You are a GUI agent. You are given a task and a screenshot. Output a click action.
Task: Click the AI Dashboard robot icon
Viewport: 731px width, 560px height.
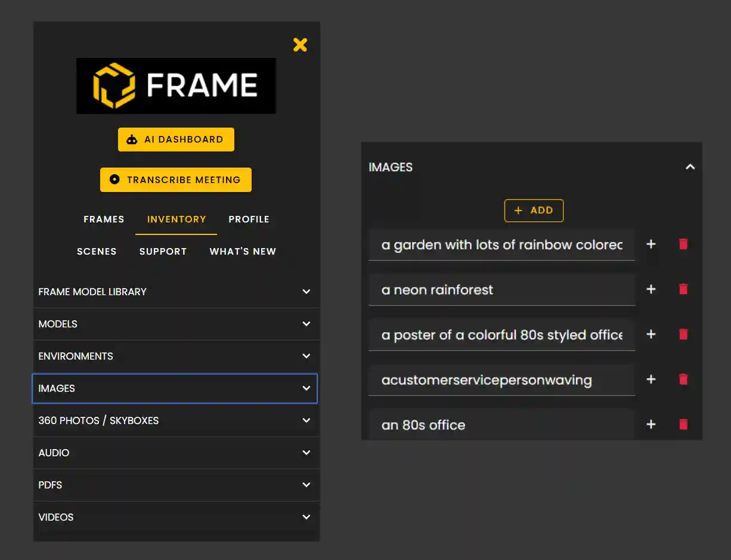[x=131, y=139]
